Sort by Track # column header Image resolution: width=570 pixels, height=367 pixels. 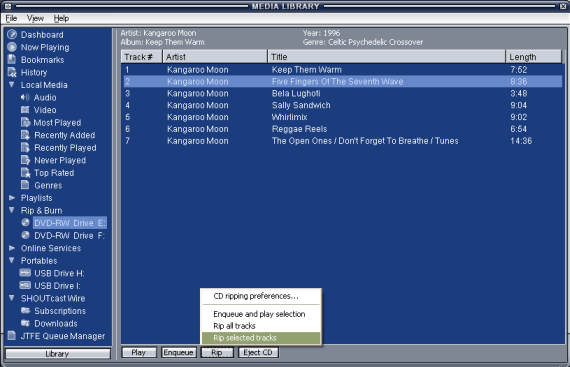point(141,57)
